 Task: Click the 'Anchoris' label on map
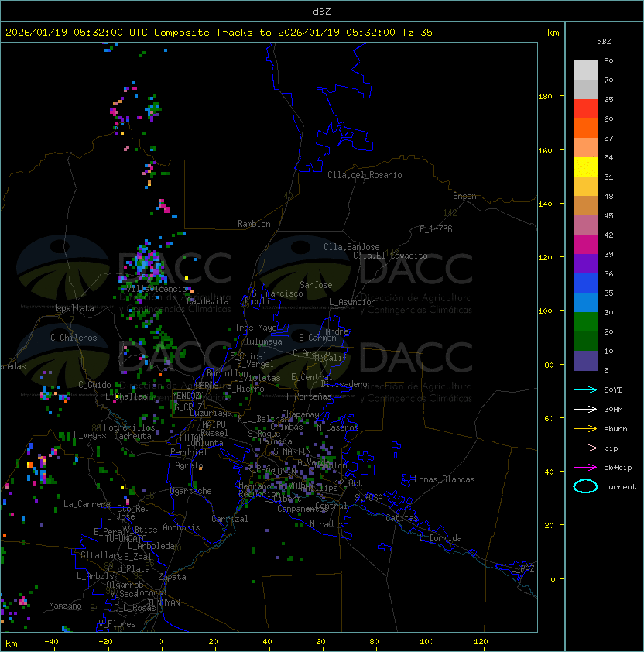click(181, 527)
